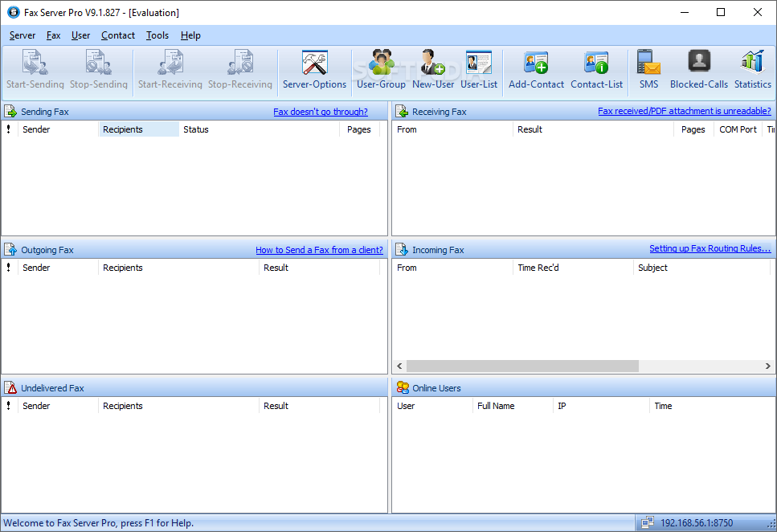Open 'Fax doesn't go through?' help link
The height and width of the screenshot is (532, 777).
click(x=321, y=112)
